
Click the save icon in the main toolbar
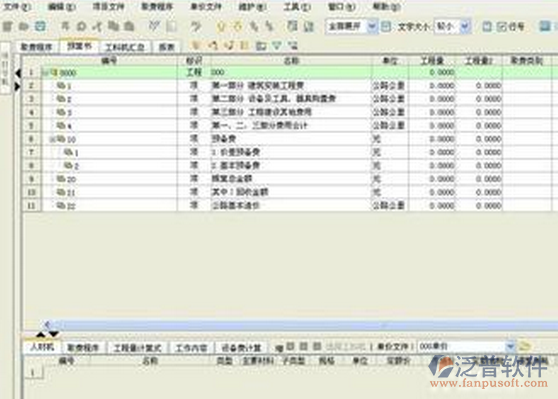41,26
